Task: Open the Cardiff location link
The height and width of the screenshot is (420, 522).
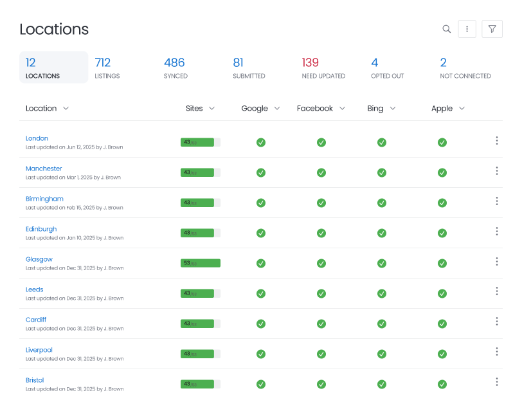Action: click(x=36, y=320)
